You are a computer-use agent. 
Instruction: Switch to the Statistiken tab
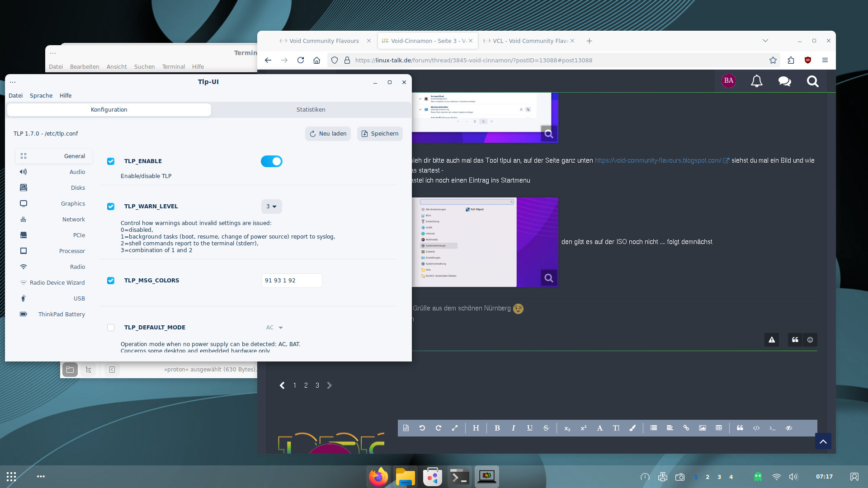pos(311,110)
